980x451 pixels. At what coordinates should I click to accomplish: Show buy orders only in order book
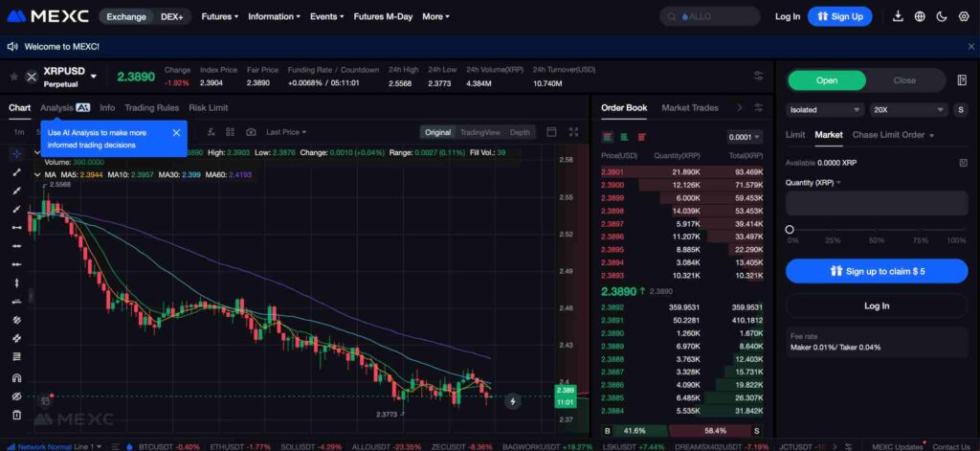pyautogui.click(x=624, y=137)
